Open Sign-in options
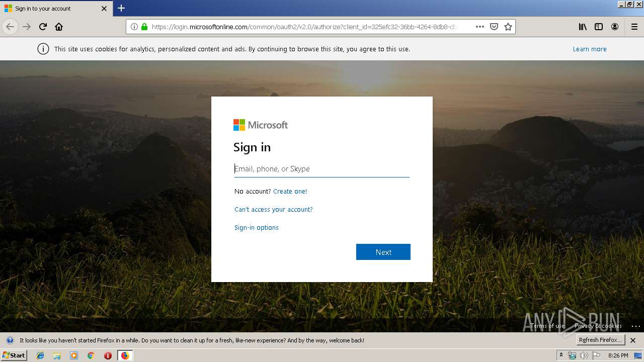The width and height of the screenshot is (644, 362). click(x=257, y=227)
